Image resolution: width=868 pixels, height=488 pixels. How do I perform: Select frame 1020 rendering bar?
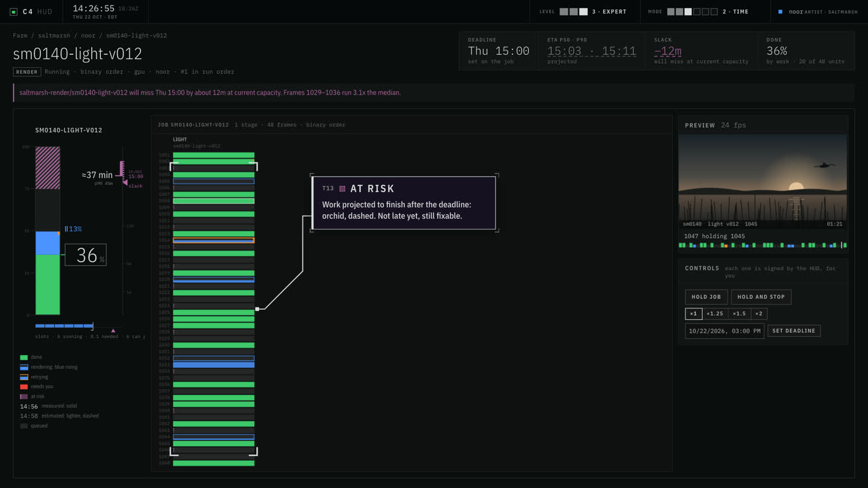(213, 280)
